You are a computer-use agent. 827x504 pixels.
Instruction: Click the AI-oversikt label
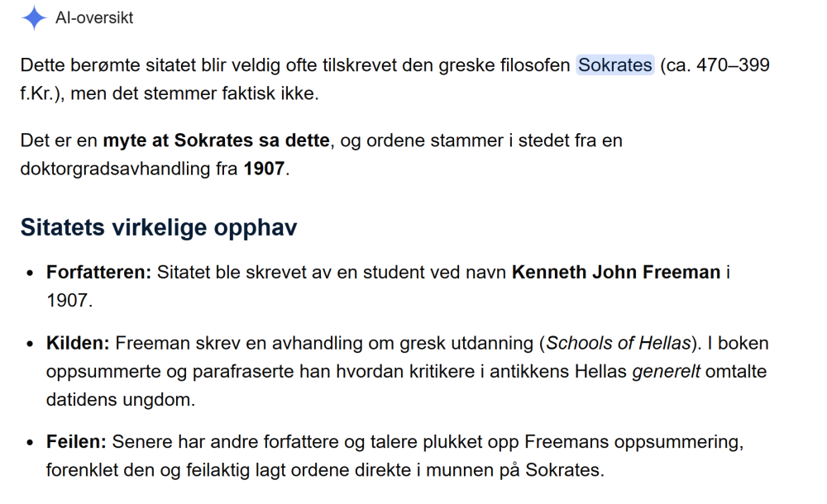[94, 18]
